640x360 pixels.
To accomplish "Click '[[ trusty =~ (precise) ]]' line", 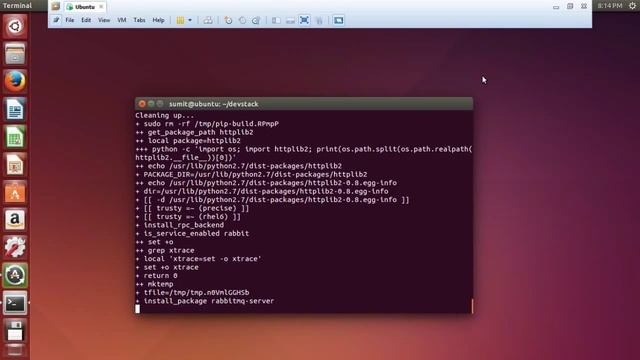I will click(192, 208).
